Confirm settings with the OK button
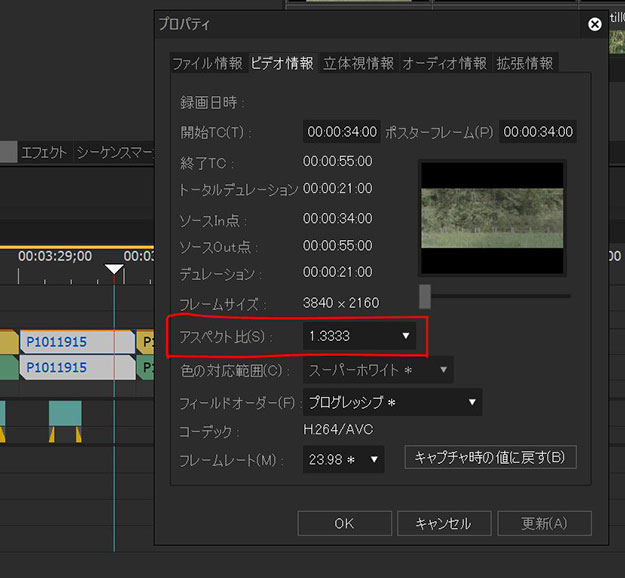Screen dimensions: 625x578 343,523
